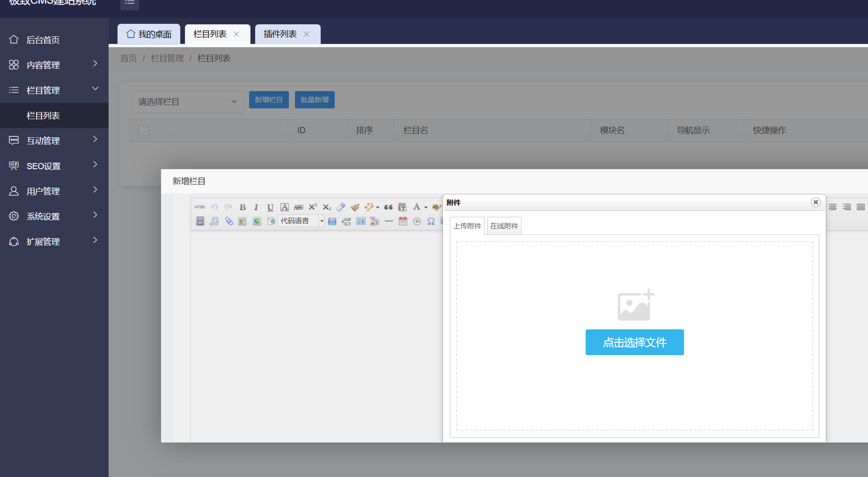Switch editor to HTML source mode
Screen dimensions: 868x477
(x=199, y=207)
